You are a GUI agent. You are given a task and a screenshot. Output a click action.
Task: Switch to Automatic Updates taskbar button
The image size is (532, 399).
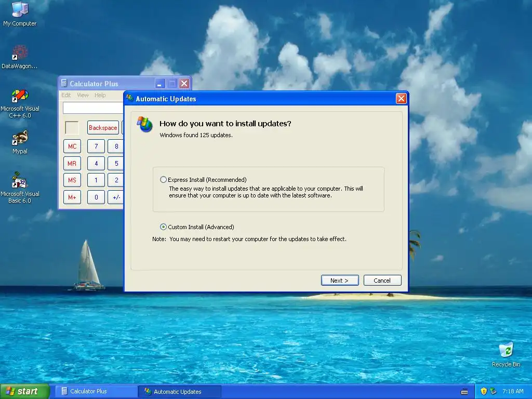coord(180,391)
